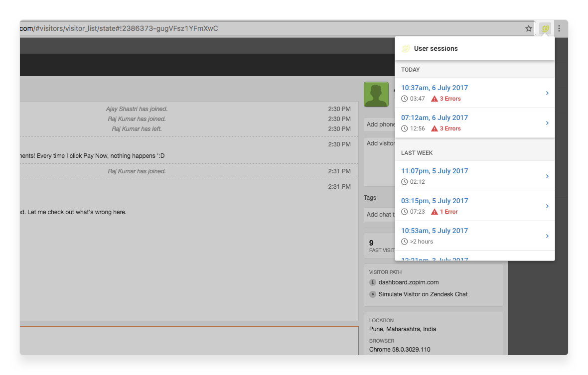
Task: Click the TODAY section header
Action: pyautogui.click(x=410, y=70)
